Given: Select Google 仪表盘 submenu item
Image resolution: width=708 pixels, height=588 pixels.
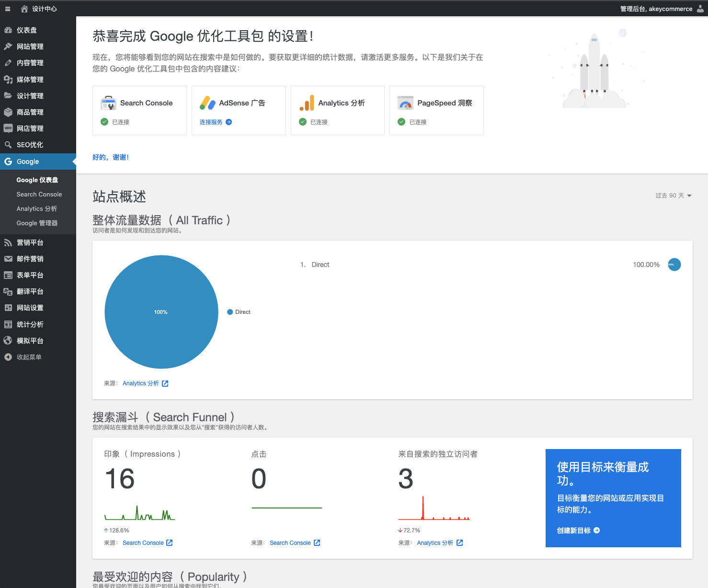Looking at the screenshot, I should [37, 180].
